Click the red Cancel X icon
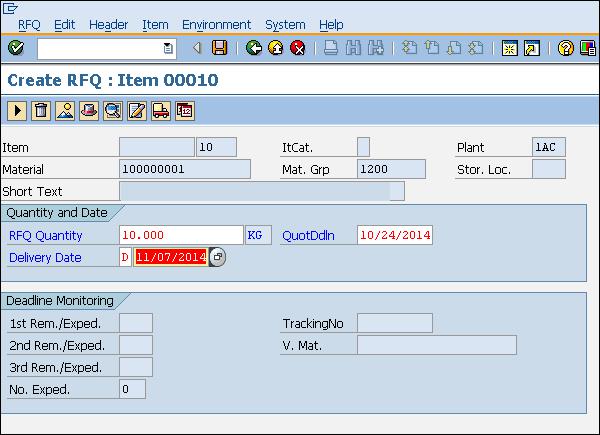Image resolution: width=600 pixels, height=435 pixels. pyautogui.click(x=298, y=48)
